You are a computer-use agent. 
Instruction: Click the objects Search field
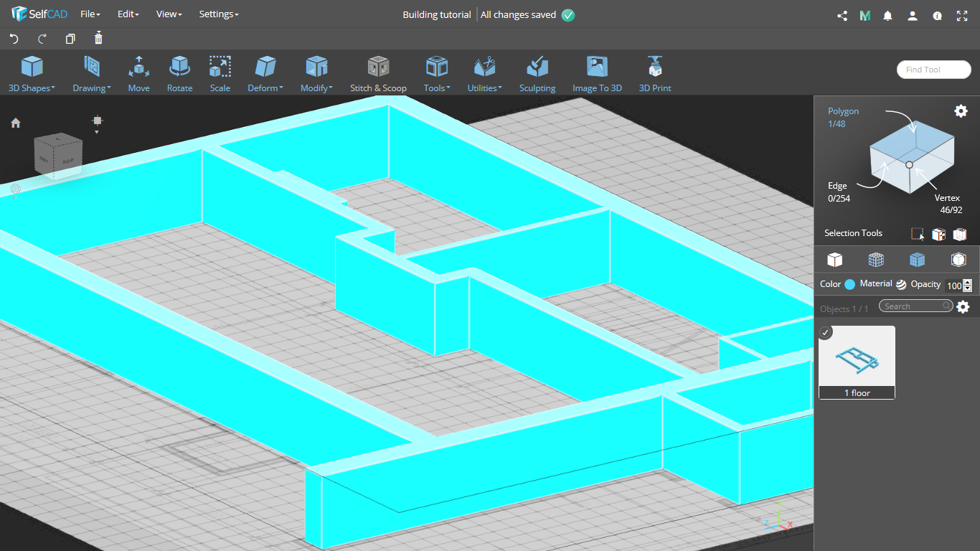tap(916, 306)
